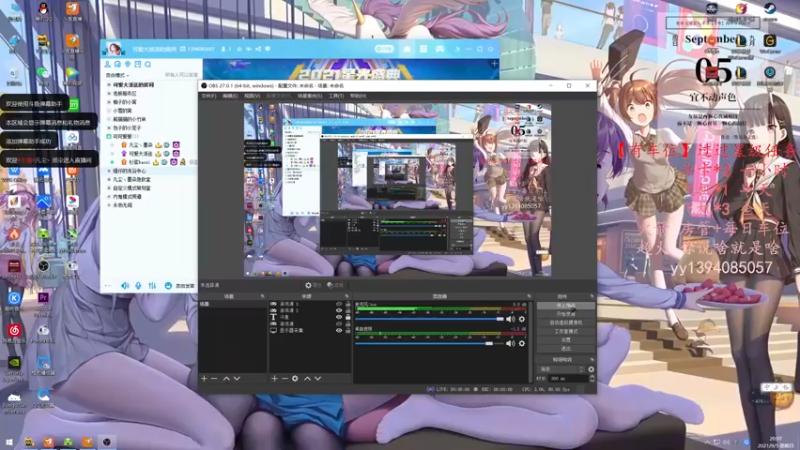This screenshot has width=800, height=450.
Task: Add a new scene with the plus icon in the OBS scenes panel
Action: click(204, 379)
